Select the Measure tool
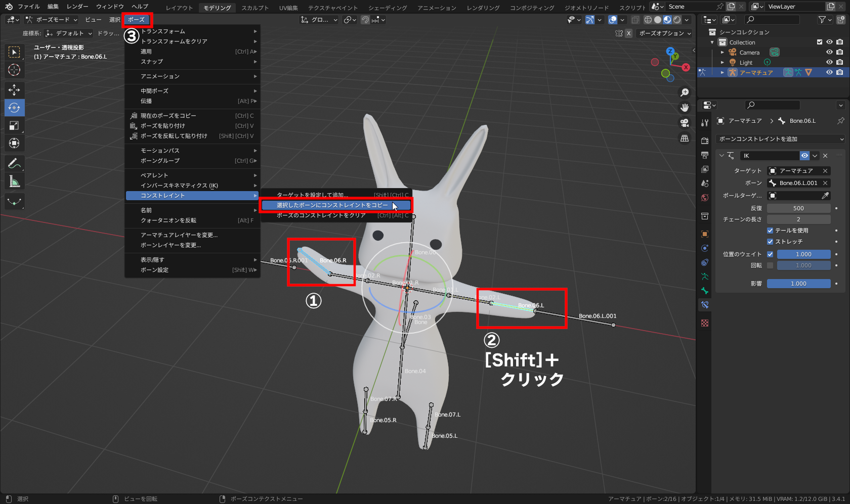Screen dimensions: 850x504 (14, 181)
